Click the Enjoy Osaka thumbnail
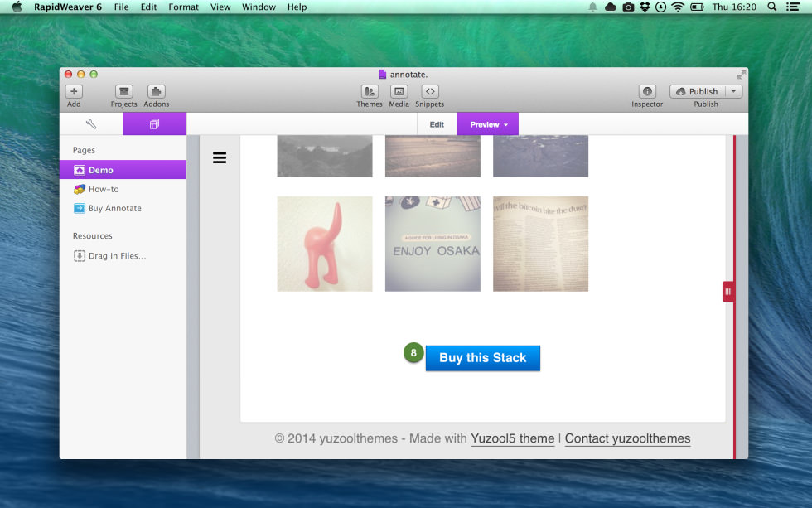The width and height of the screenshot is (812, 508). coord(433,244)
